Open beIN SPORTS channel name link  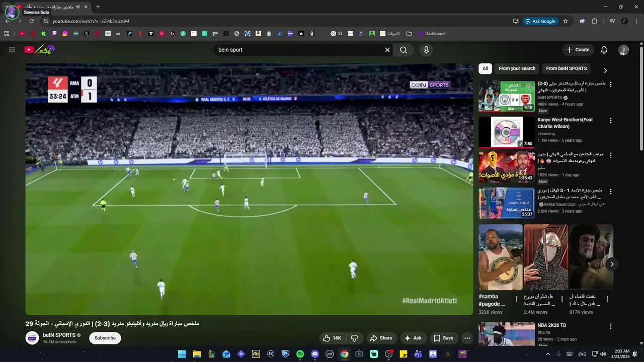point(59,335)
